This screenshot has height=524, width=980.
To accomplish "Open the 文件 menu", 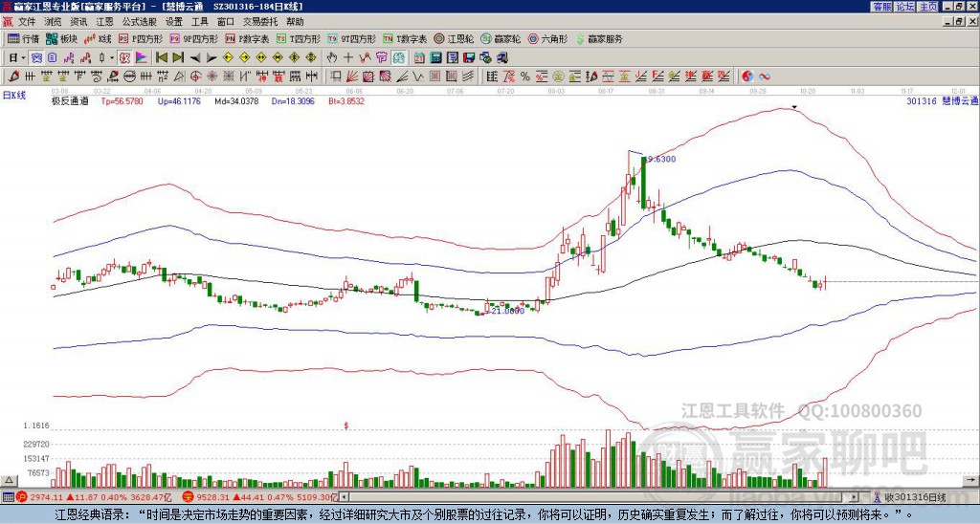I will [x=27, y=22].
